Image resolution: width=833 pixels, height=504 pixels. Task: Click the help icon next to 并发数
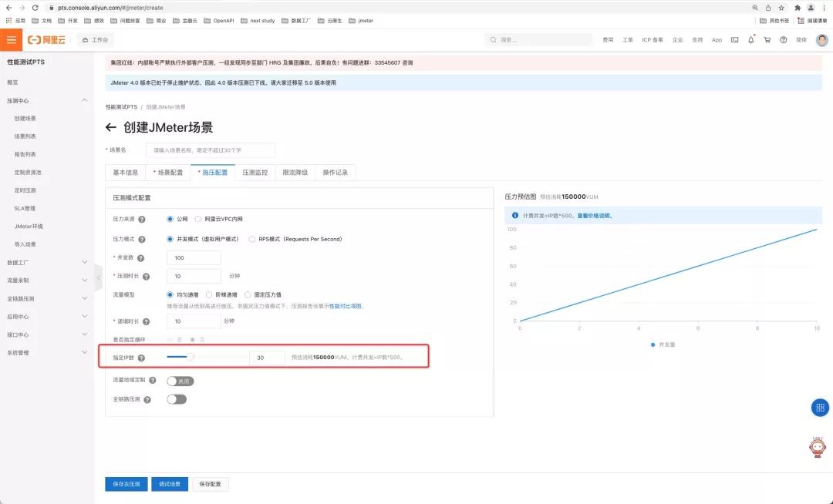(141, 257)
